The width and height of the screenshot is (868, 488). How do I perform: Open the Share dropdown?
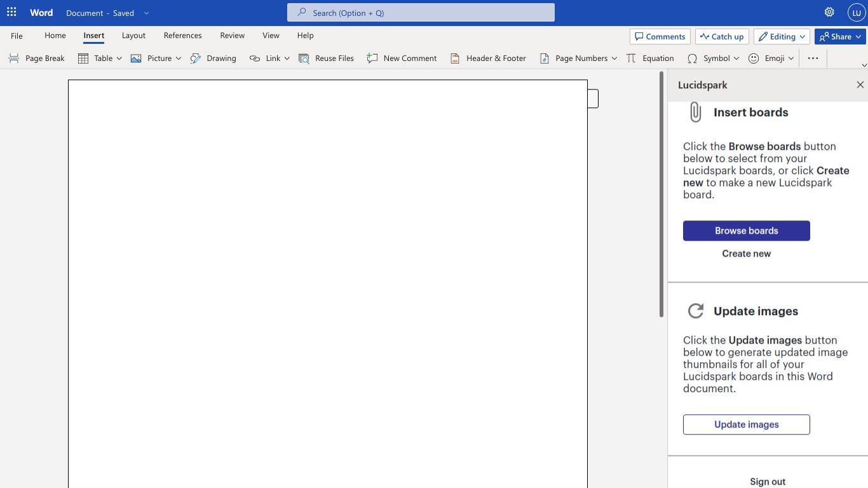click(x=840, y=36)
